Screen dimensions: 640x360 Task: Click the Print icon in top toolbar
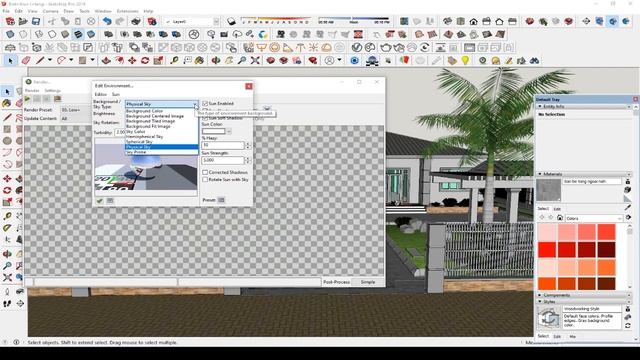tap(136, 21)
